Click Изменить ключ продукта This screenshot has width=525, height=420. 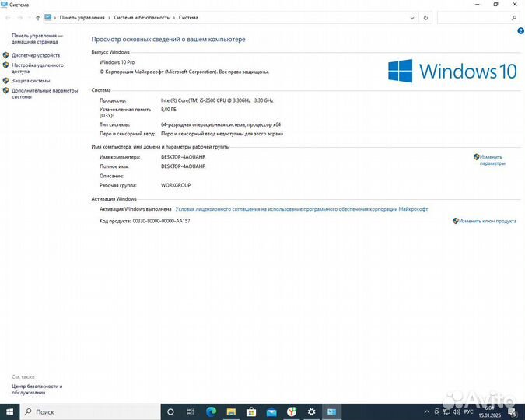(x=488, y=221)
